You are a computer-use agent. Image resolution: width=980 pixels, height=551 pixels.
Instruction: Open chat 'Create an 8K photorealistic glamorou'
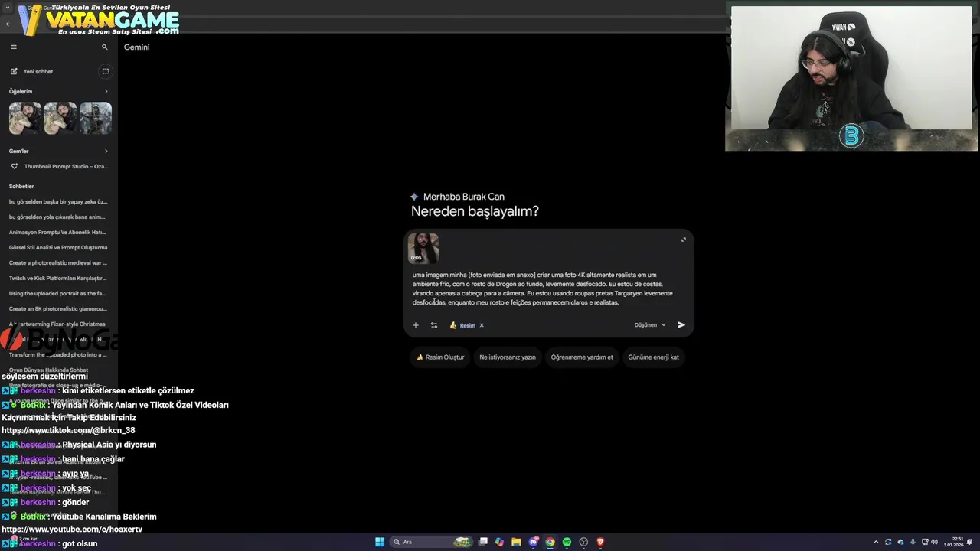coord(58,308)
